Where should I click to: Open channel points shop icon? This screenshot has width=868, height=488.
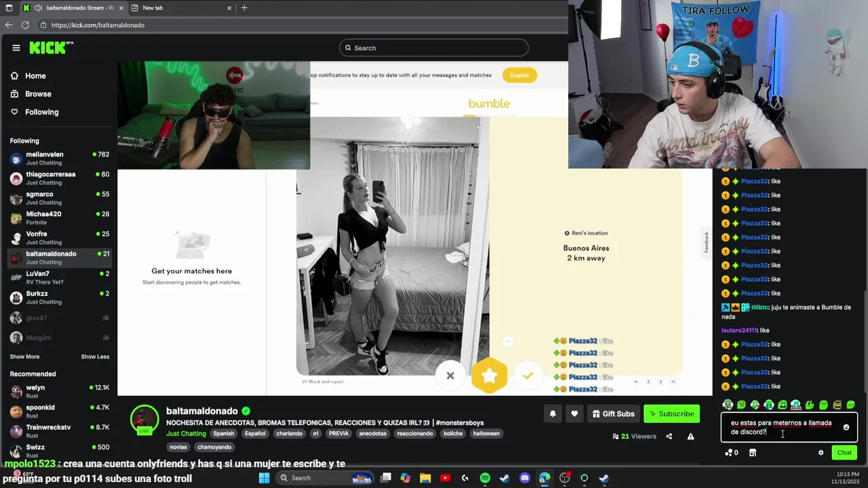752,453
